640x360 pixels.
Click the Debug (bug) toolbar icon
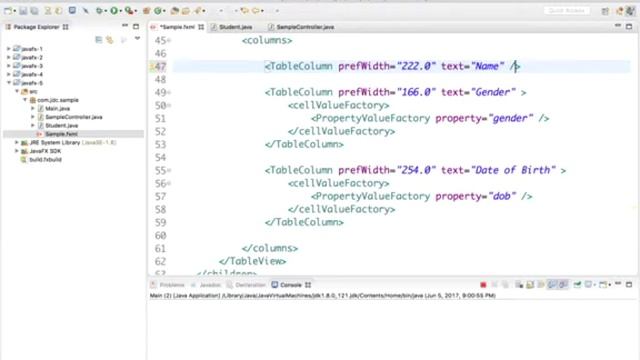(99, 11)
